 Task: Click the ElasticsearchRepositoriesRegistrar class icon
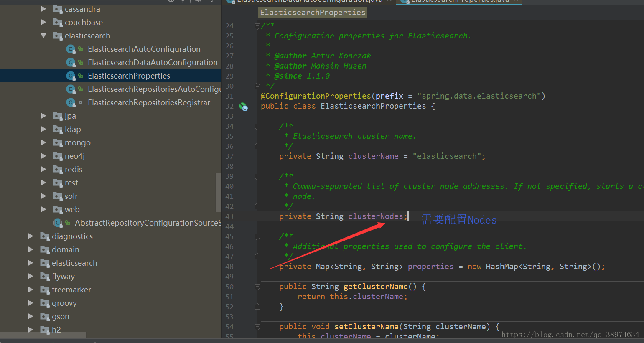(71, 103)
